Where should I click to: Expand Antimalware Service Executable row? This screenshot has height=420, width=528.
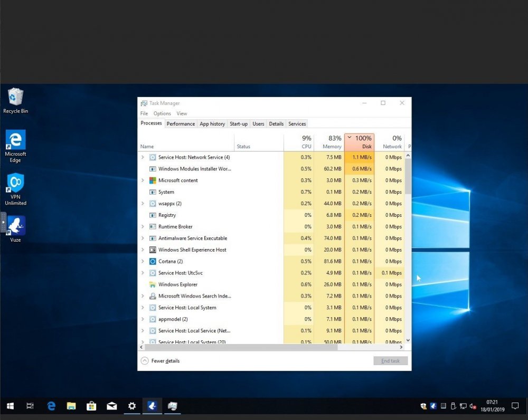[143, 238]
